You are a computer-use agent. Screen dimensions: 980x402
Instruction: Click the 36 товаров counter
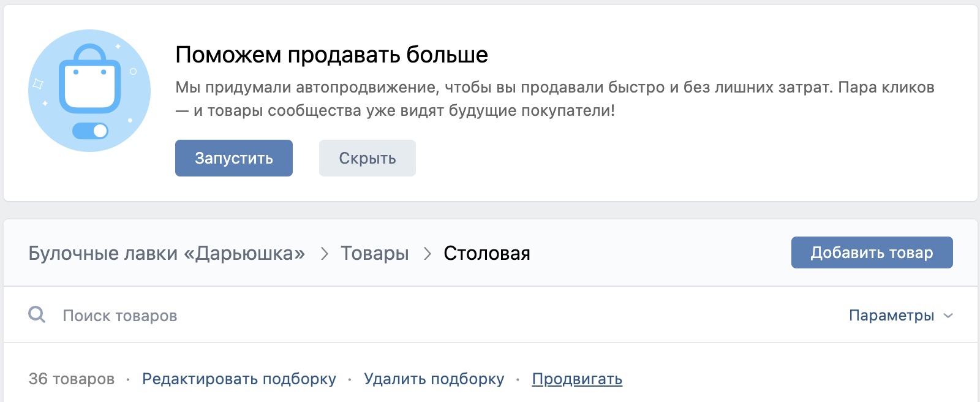point(72,379)
